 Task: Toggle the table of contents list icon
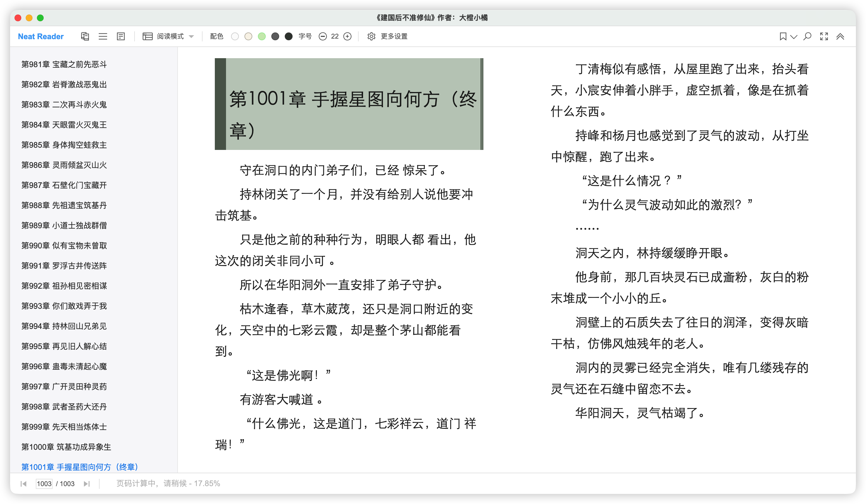pos(103,36)
